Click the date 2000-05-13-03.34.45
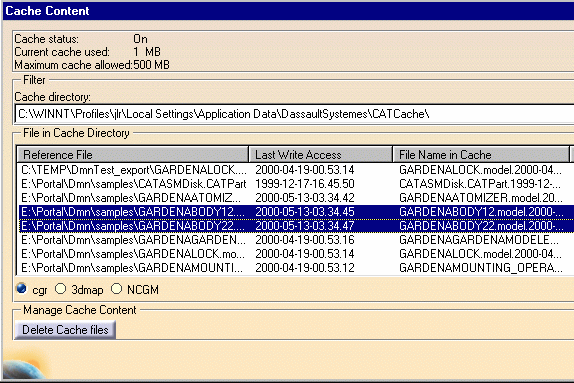The image size is (574, 383). (x=305, y=212)
